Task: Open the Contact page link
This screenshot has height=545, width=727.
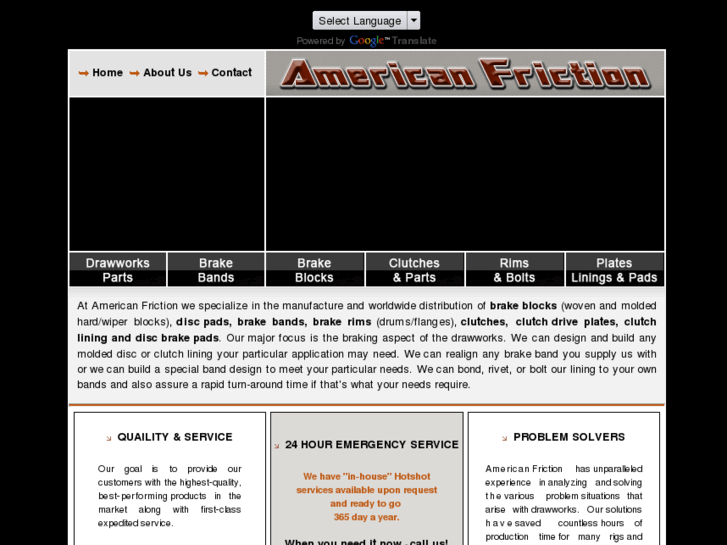Action: pos(231,73)
